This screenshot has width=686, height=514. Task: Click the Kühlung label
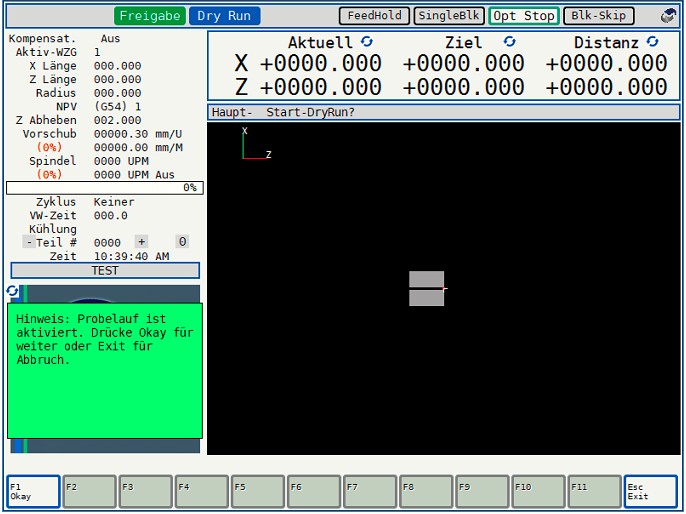coord(52,229)
